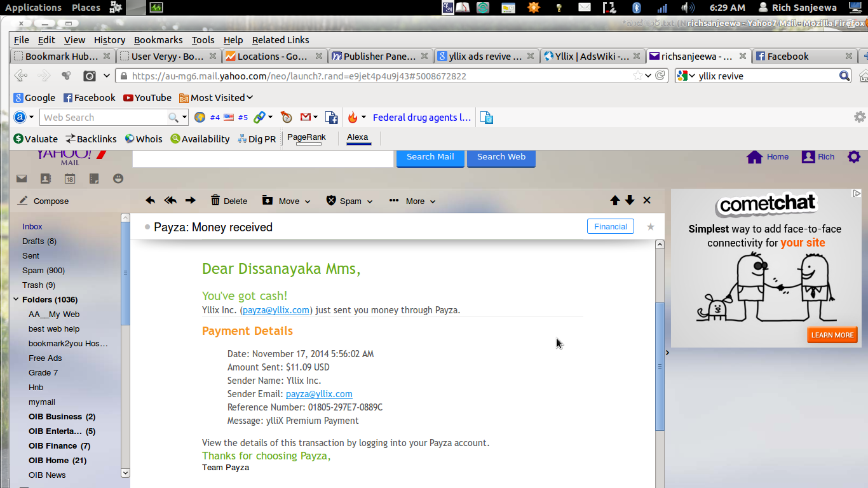
Task: Bookmark this page with the star icon
Action: pyautogui.click(x=637, y=76)
